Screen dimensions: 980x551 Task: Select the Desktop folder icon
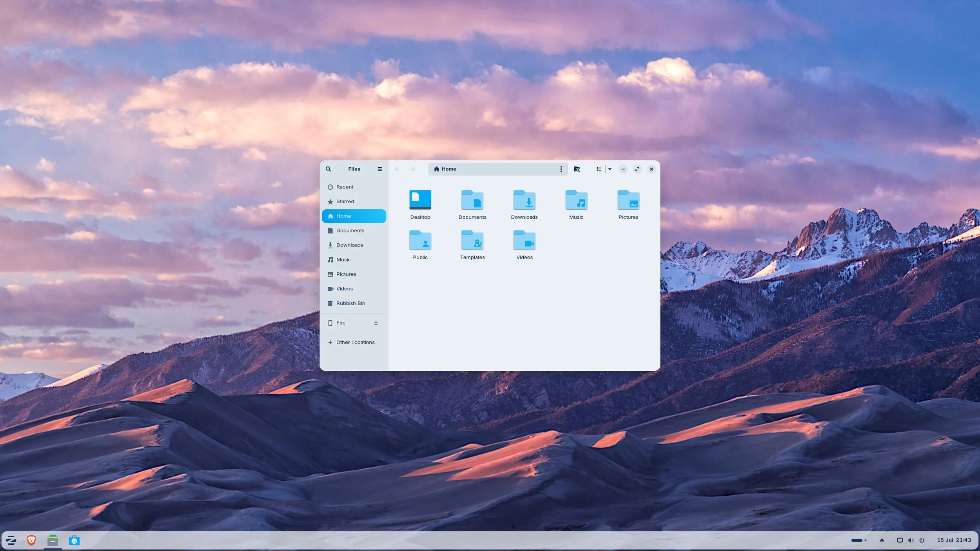tap(420, 200)
